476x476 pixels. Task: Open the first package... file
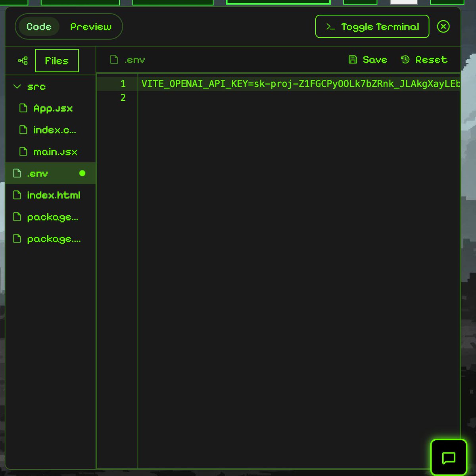pos(50,217)
